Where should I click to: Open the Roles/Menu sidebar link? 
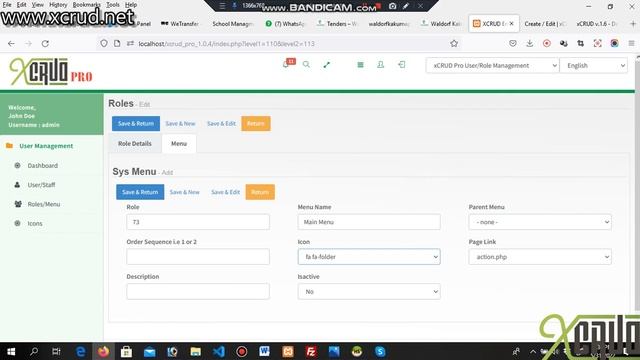tap(44, 204)
